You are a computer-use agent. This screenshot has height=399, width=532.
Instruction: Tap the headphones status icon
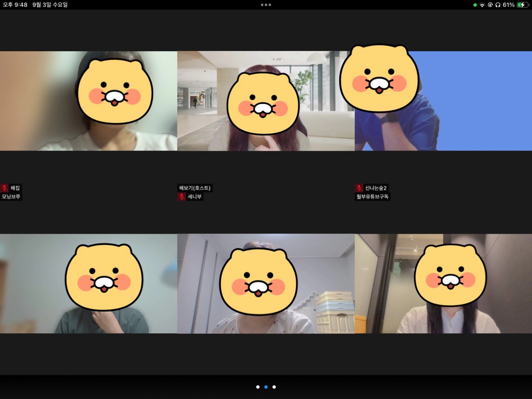coord(498,5)
